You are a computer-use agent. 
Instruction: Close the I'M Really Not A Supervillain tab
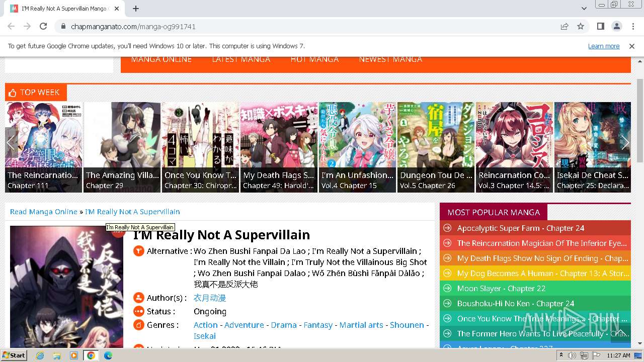[116, 9]
